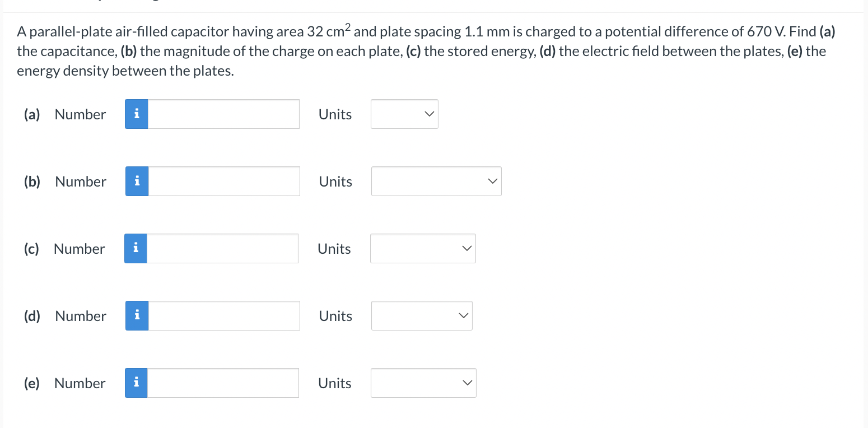This screenshot has height=428, width=868.
Task: Focus the part (a) capacitance number field
Action: tap(223, 114)
